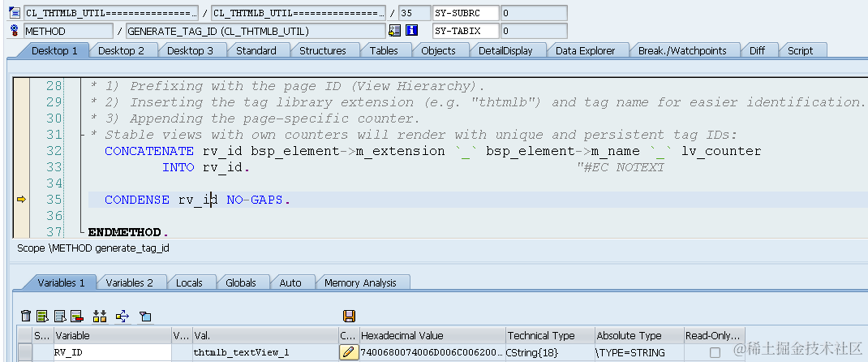Screen dimensions: 868x362
Task: Click the table icon with red bar
Action: [76, 316]
